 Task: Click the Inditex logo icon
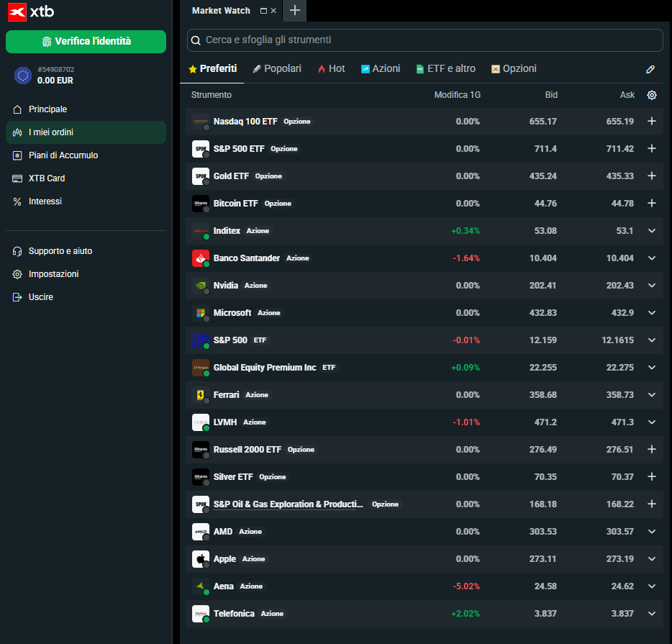(x=201, y=231)
